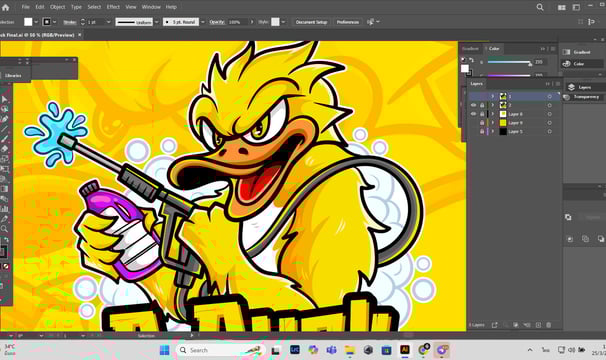Click the Preferences button
Viewport: 606px width, 360px height.
point(347,22)
